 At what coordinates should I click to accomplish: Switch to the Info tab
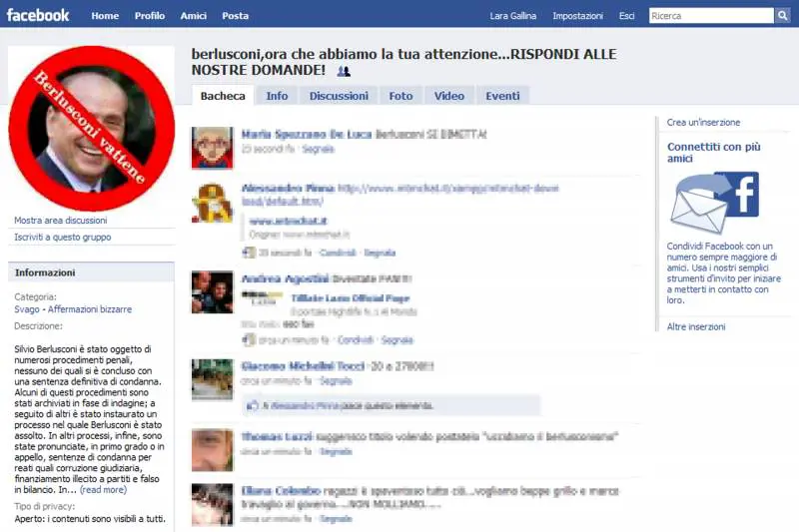point(277,96)
